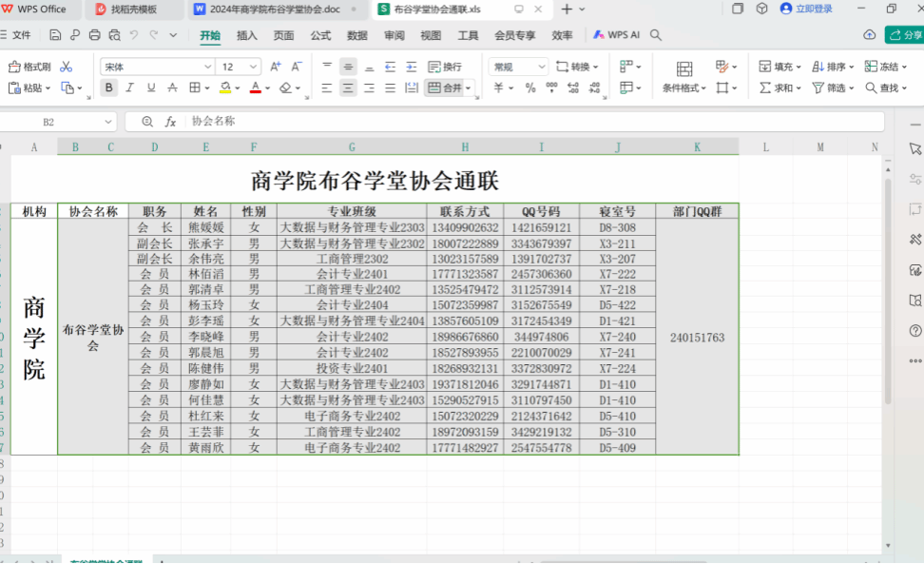
Task: Click the Save icon in quick access toolbar
Action: coord(55,35)
